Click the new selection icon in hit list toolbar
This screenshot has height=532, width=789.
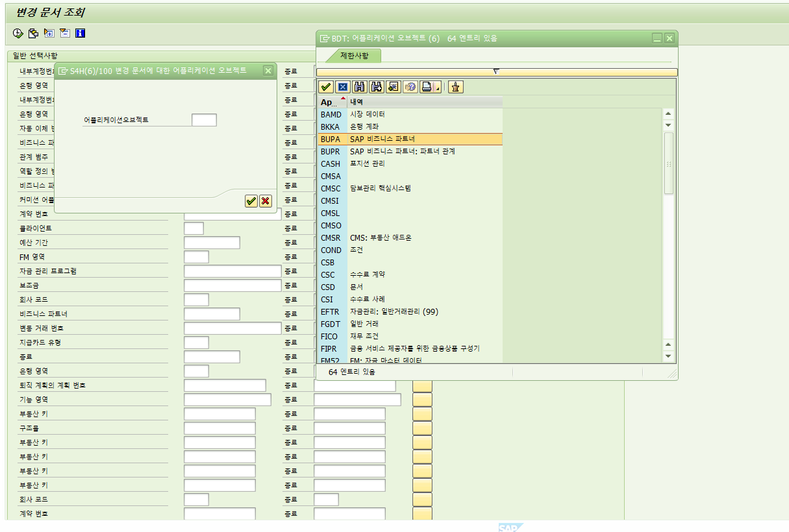(394, 87)
